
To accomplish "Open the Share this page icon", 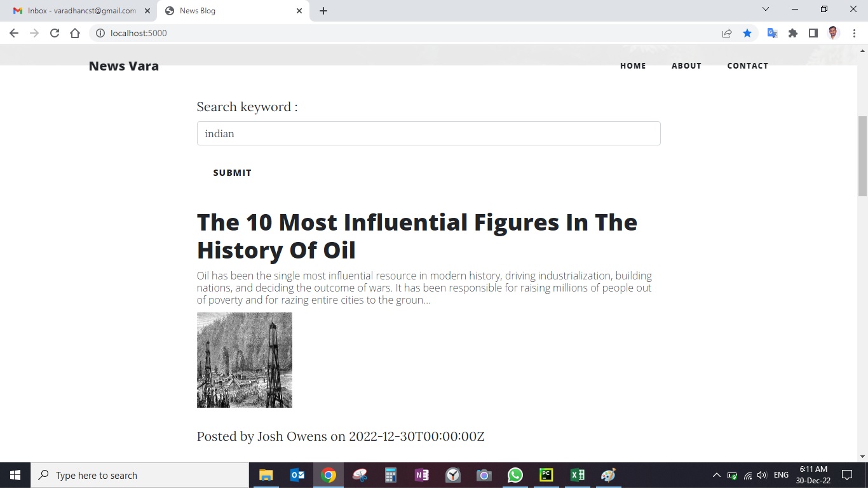I will 726,32.
